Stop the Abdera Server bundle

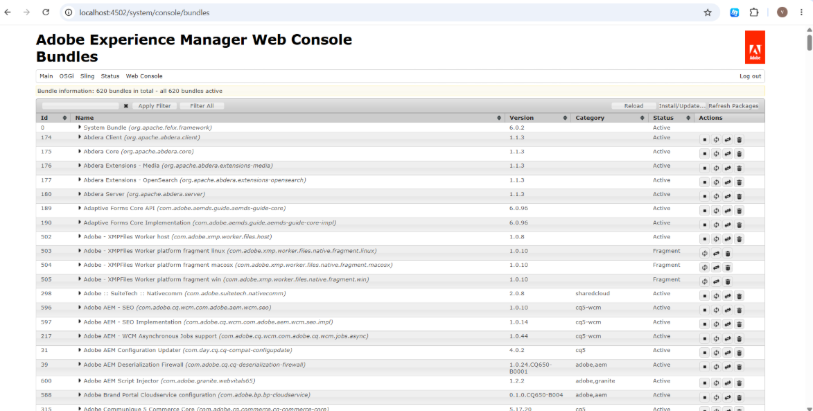[704, 196]
